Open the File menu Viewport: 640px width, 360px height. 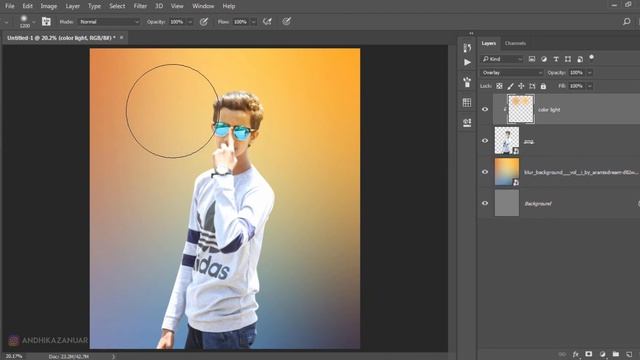pyautogui.click(x=9, y=6)
